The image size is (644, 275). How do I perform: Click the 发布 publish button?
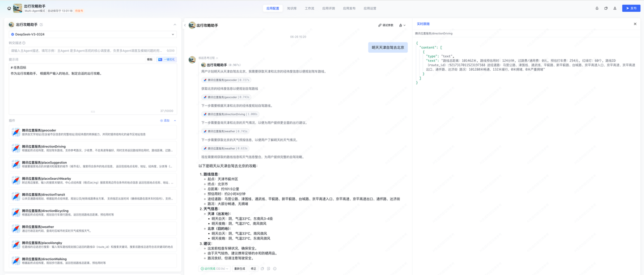(631, 8)
